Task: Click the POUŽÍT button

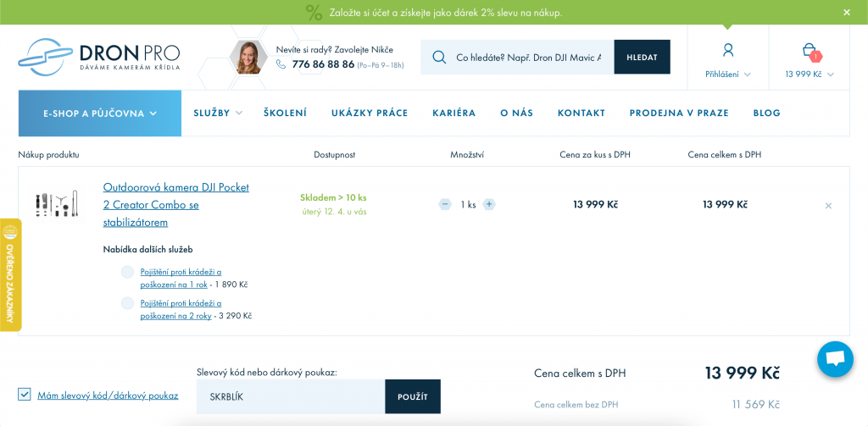Action: [x=413, y=396]
